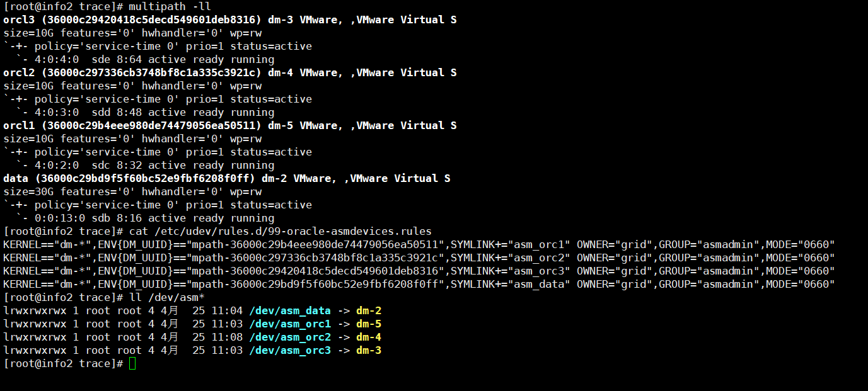Click the orcl3 multipath device heading
The image size is (868, 391).
point(230,20)
